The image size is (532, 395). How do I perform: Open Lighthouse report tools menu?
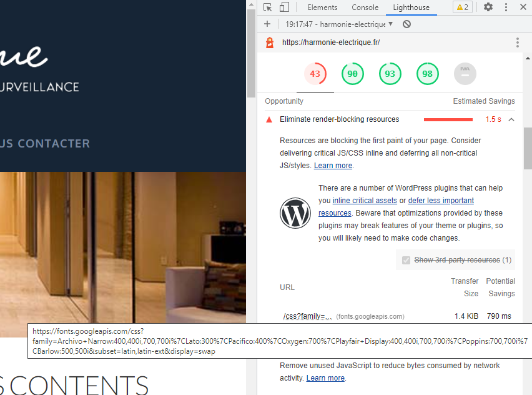517,42
